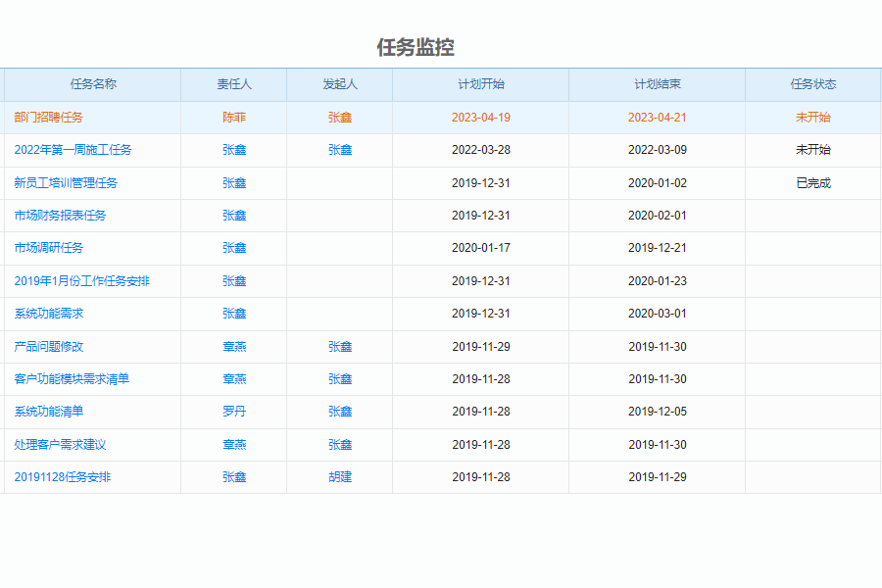Click responsible person 张鑫 for 市场调研任务
882x588 pixels.
(234, 248)
